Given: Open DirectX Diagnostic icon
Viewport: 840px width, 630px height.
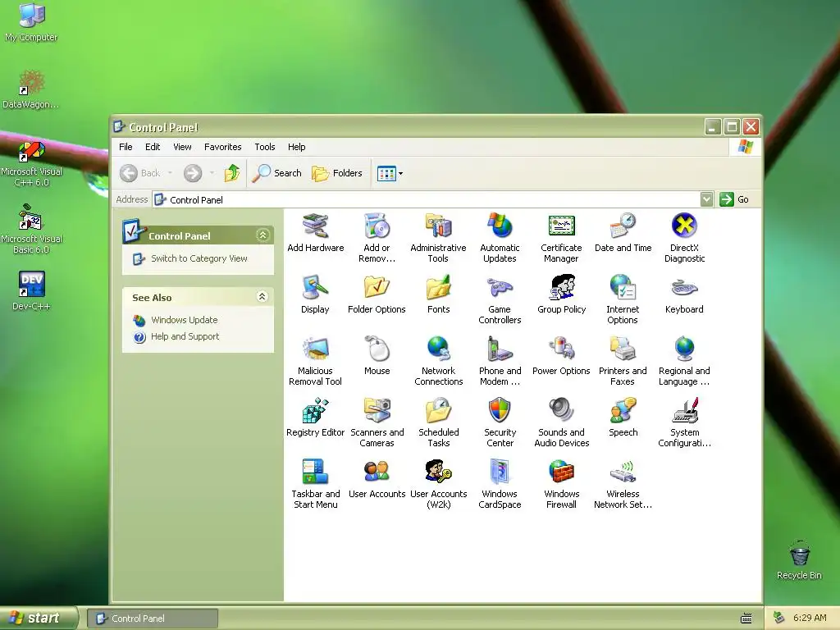Looking at the screenshot, I should click(684, 226).
